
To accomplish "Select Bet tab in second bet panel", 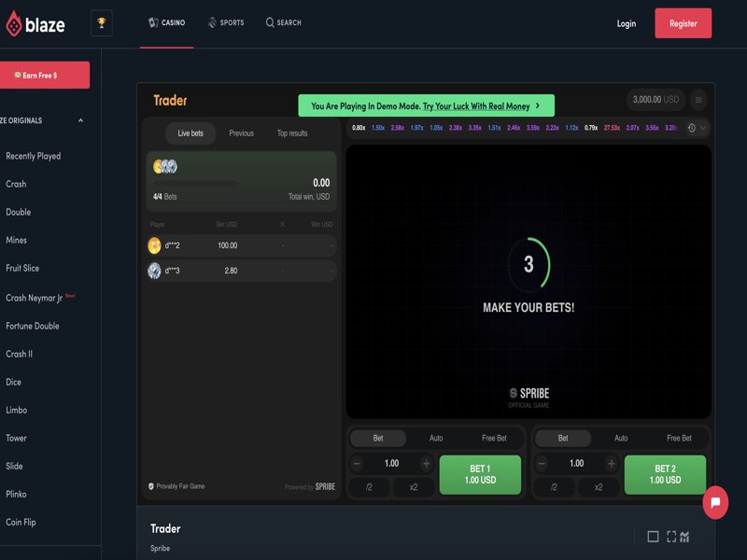I will coord(563,438).
